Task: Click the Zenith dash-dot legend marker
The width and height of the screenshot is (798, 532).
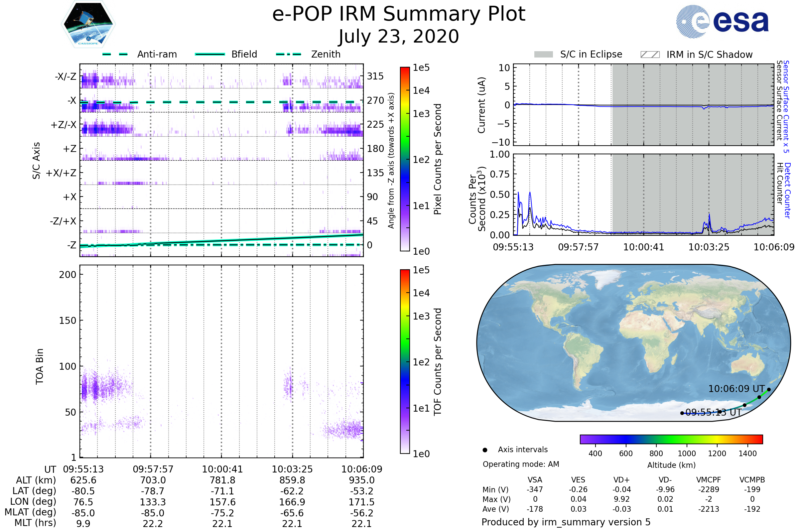Action: 288,54
